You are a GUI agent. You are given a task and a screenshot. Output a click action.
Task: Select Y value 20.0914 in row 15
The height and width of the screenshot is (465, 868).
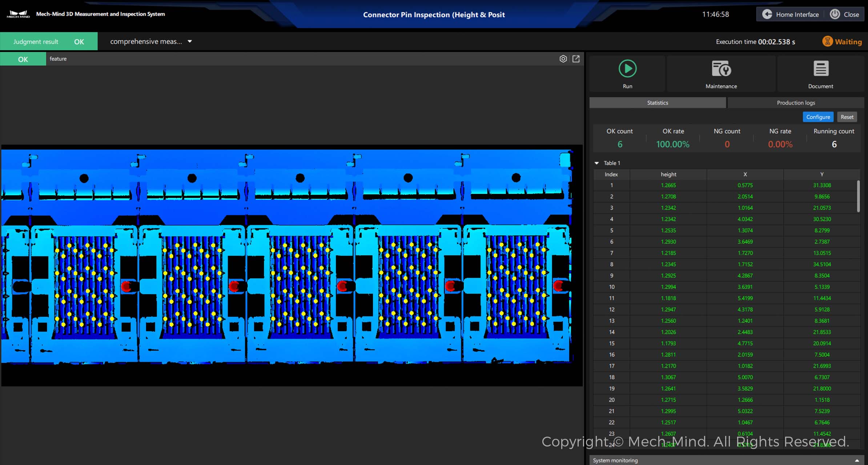pyautogui.click(x=822, y=343)
